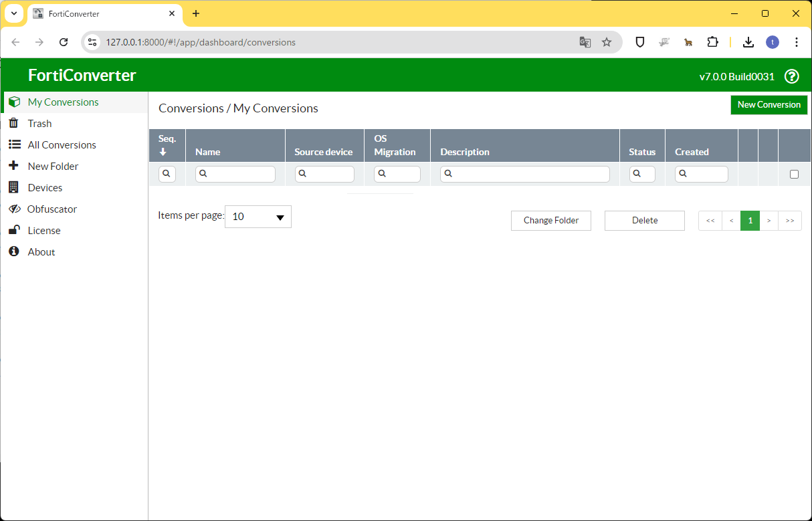Go to next page (>)
Image resolution: width=812 pixels, height=521 pixels.
769,221
